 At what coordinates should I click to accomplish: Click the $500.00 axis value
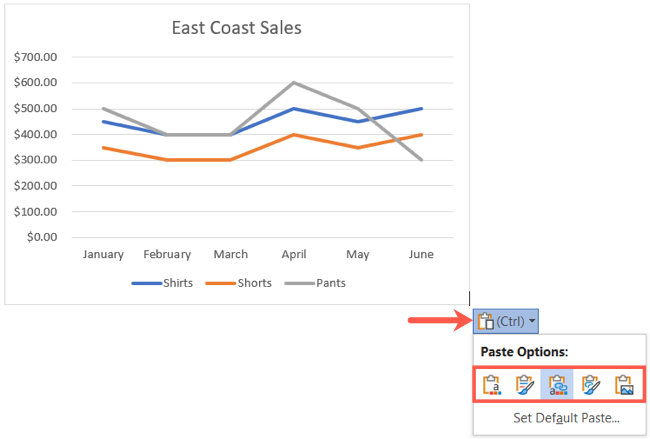point(35,109)
